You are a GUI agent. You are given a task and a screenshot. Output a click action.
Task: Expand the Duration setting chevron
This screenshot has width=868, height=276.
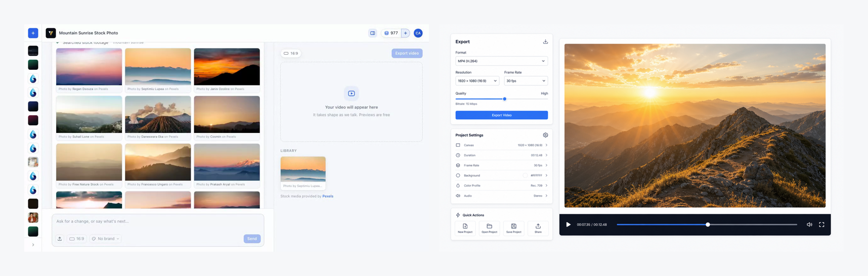pos(546,155)
